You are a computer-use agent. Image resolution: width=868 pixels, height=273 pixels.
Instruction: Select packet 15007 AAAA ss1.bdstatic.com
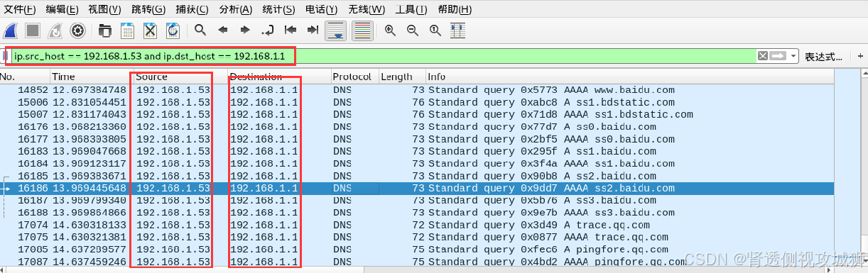coord(416,114)
